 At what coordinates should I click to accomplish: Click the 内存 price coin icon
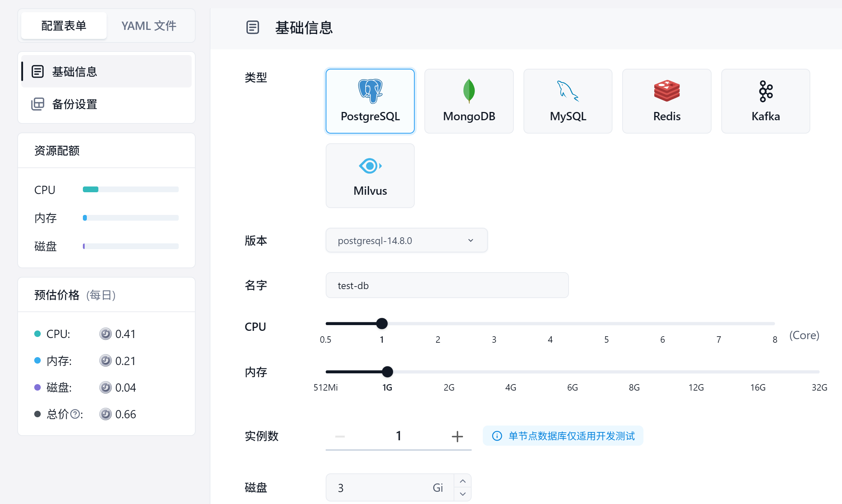(106, 360)
